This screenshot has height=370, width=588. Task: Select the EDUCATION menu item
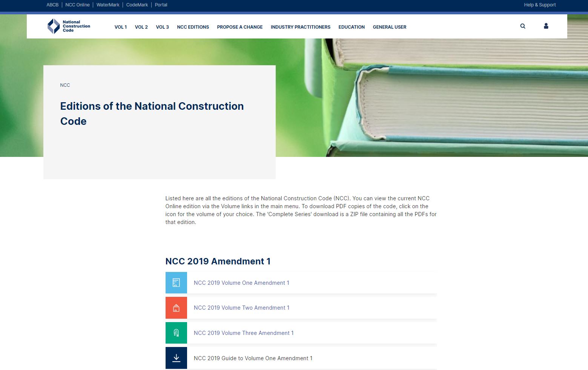[x=351, y=27]
